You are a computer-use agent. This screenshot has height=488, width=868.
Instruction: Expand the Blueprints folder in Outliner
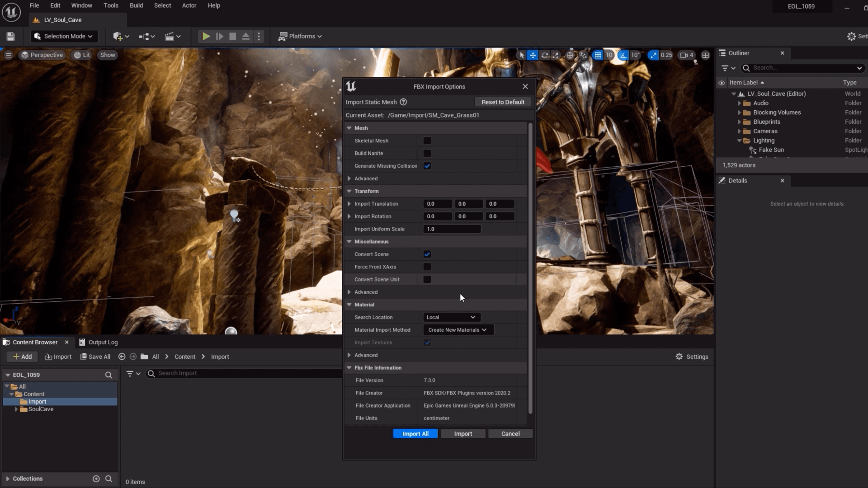click(x=739, y=122)
